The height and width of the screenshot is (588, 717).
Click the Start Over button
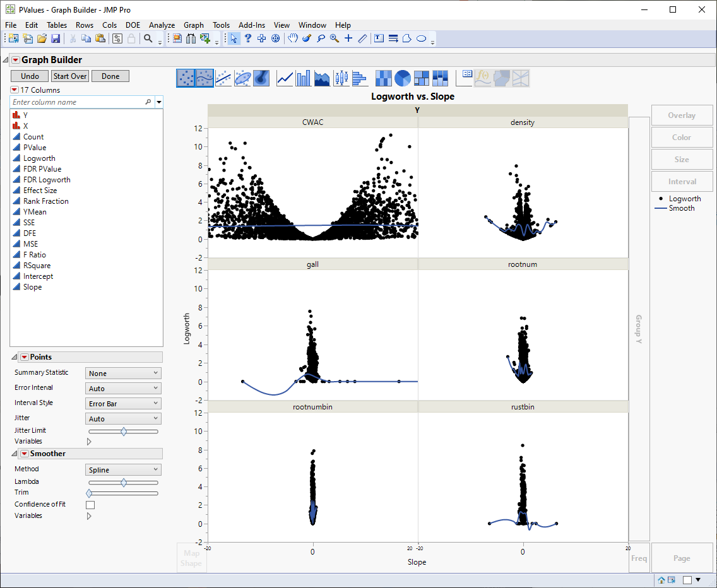[70, 76]
